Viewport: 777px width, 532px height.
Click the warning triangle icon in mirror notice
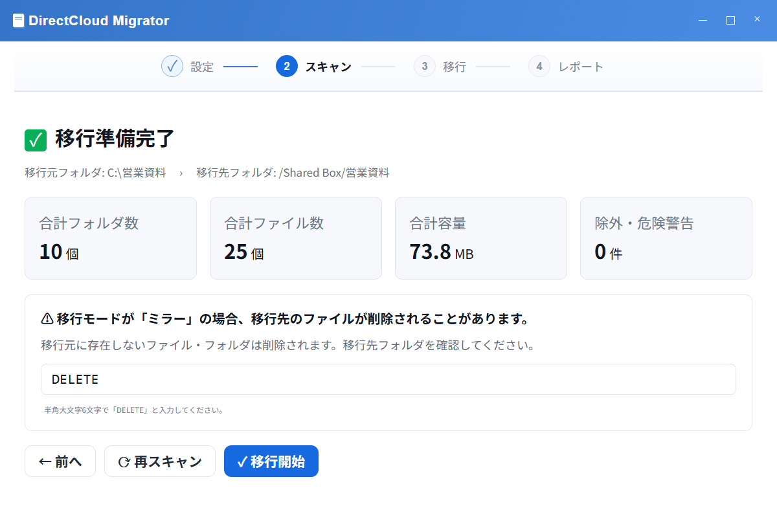(x=47, y=318)
